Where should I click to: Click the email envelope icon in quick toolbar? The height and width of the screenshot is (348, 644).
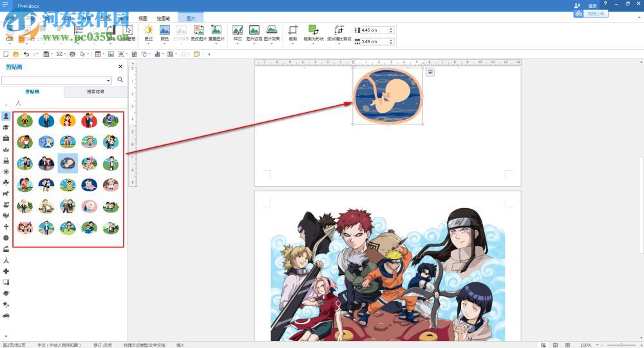[59, 54]
